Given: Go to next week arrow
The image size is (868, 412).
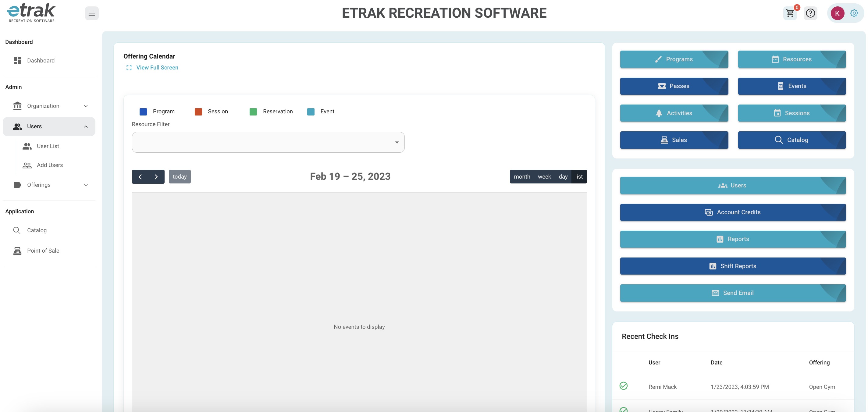Looking at the screenshot, I should click(156, 176).
